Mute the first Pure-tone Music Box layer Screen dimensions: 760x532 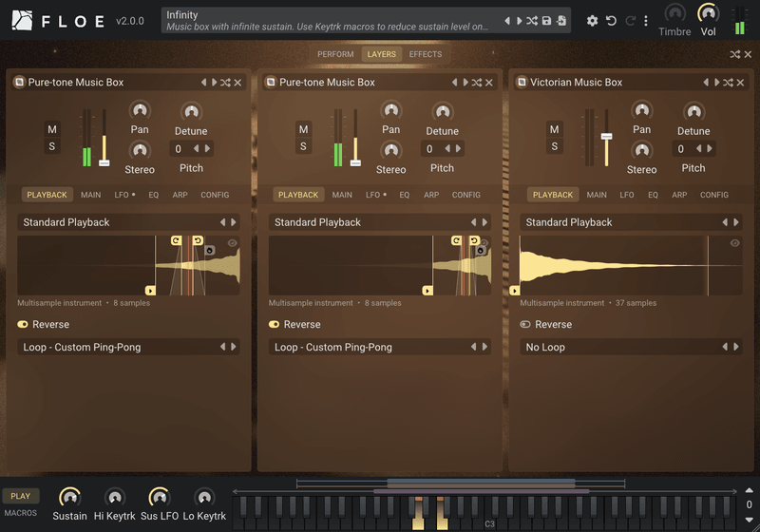click(52, 129)
